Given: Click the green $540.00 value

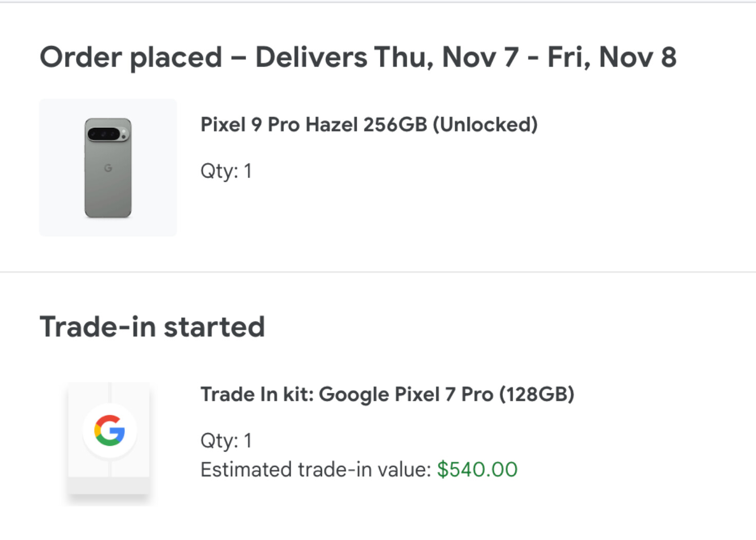Looking at the screenshot, I should tap(477, 469).
